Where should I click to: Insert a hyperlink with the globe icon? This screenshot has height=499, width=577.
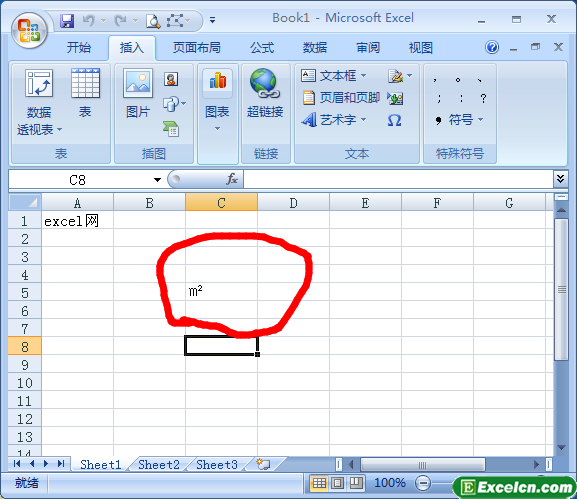[265, 93]
